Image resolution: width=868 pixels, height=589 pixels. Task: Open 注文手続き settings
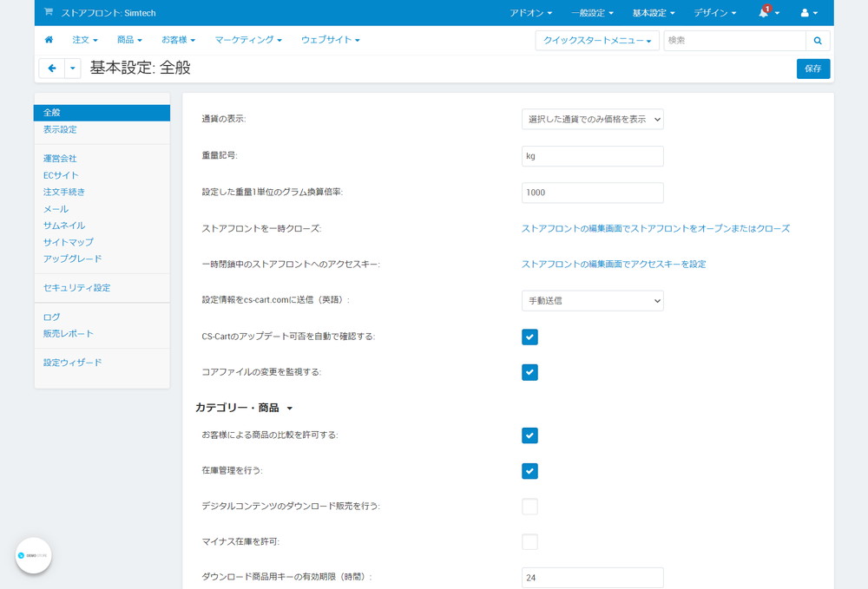64,192
